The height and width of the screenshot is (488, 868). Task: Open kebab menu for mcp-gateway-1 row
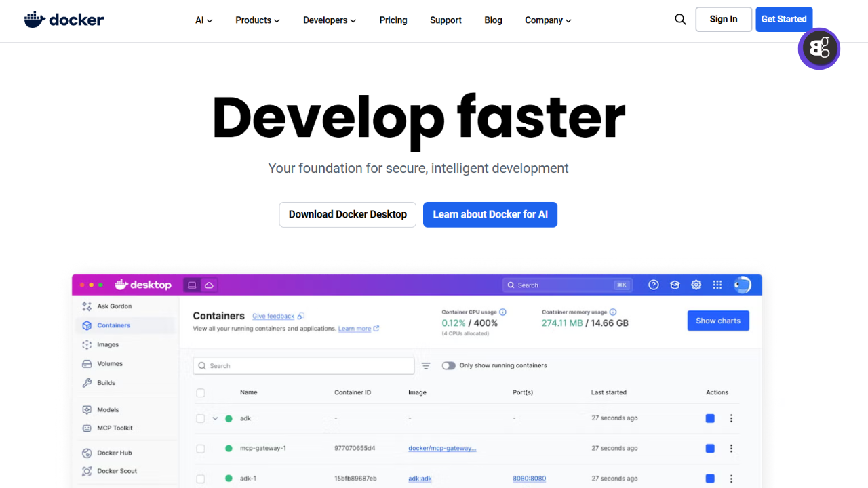click(x=731, y=449)
